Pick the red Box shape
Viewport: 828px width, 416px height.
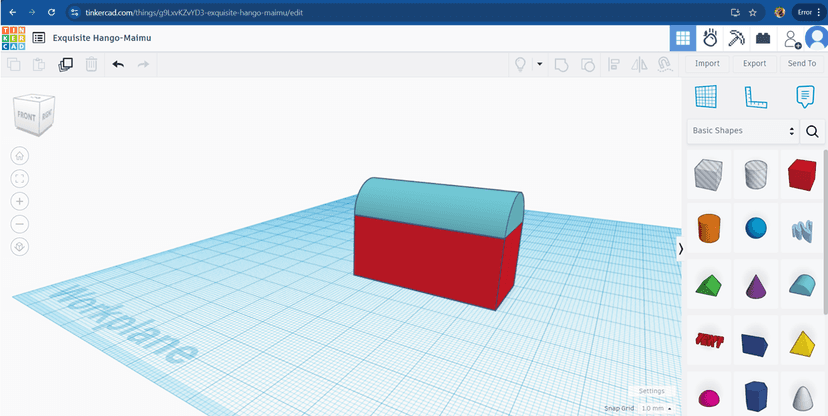(x=802, y=175)
